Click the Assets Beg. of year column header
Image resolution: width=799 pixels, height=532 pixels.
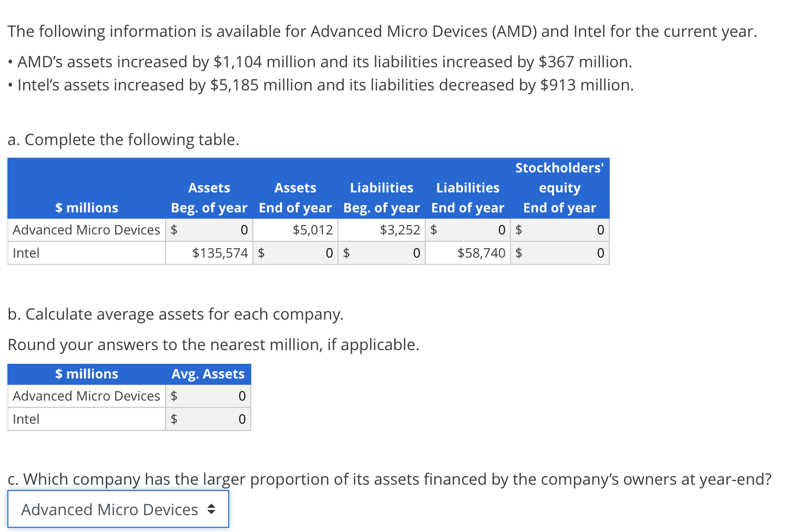pos(209,198)
